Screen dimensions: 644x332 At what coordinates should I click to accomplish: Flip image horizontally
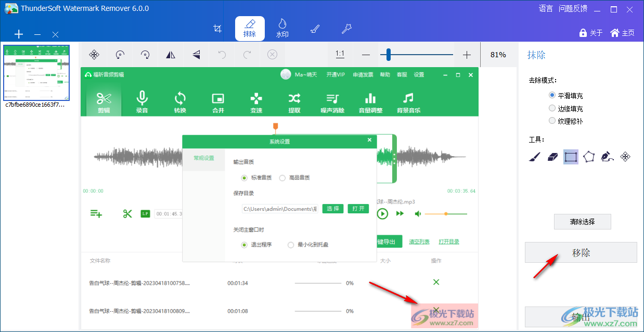point(171,54)
